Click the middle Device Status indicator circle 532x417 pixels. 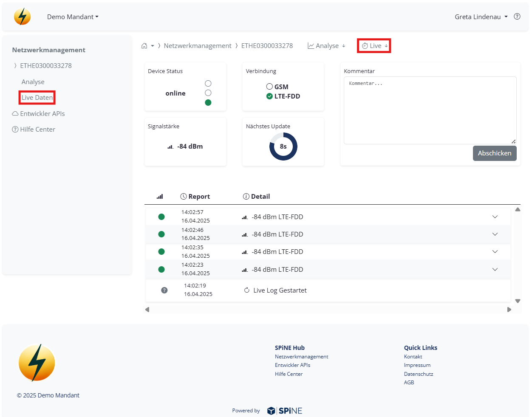click(x=208, y=93)
